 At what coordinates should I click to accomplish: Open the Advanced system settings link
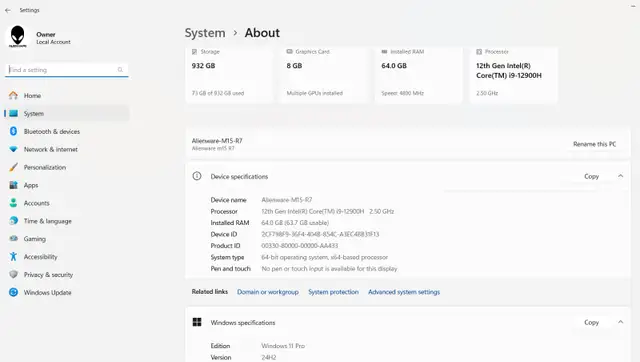404,292
